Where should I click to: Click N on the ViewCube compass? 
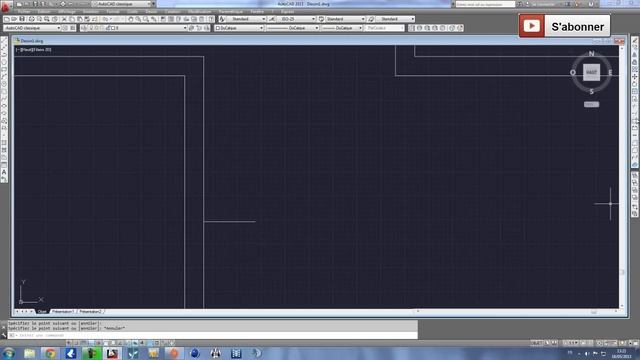591,53
